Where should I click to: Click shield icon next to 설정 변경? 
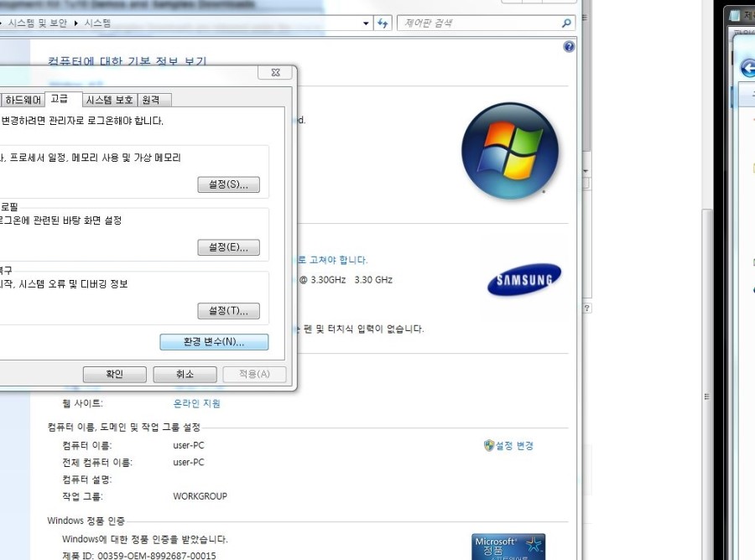(489, 445)
